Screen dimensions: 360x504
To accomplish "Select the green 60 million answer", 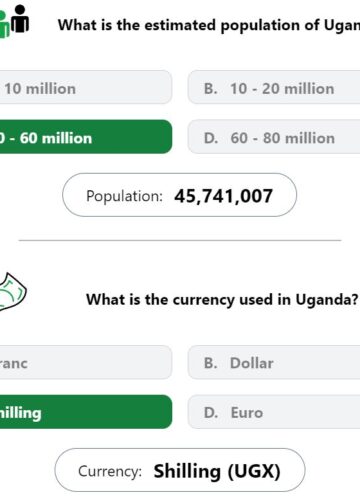I will pyautogui.click(x=86, y=137).
